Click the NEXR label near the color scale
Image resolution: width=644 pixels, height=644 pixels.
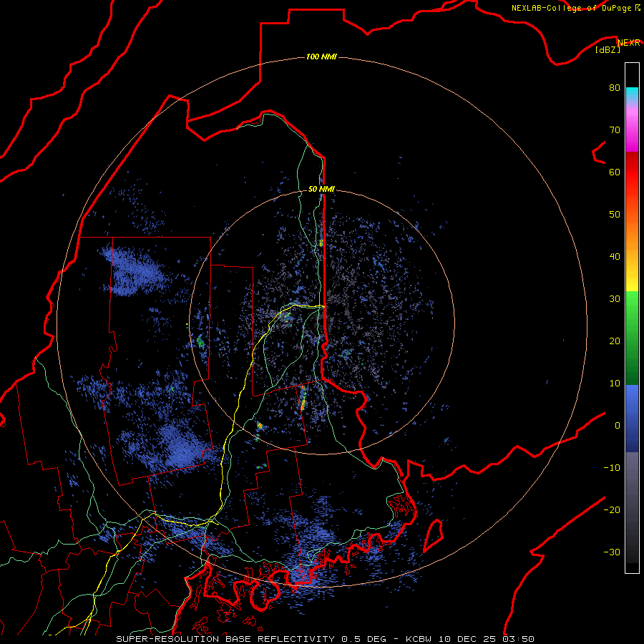[629, 43]
